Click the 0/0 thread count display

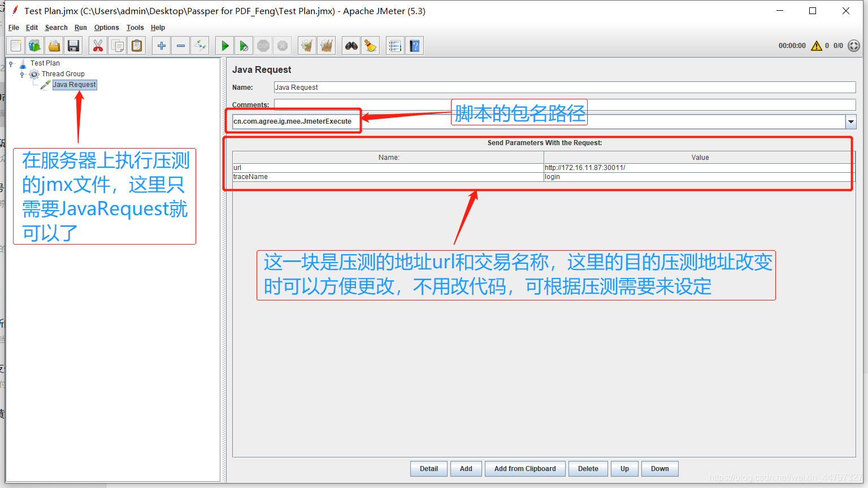838,46
